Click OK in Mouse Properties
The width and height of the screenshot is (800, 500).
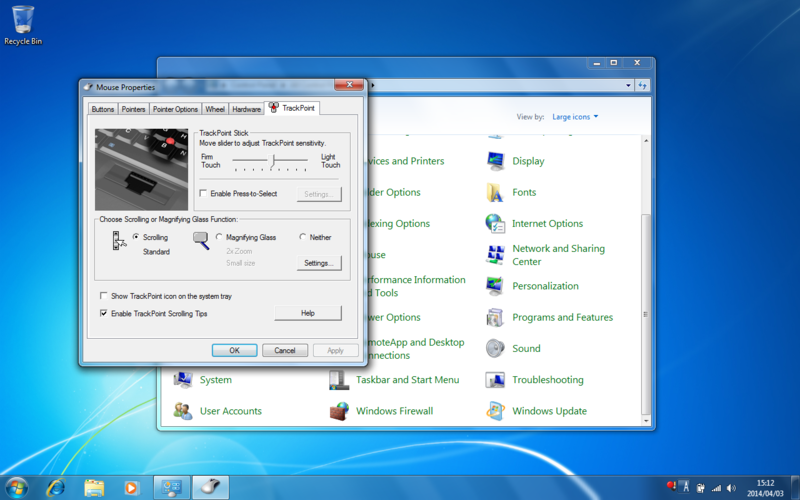point(234,351)
